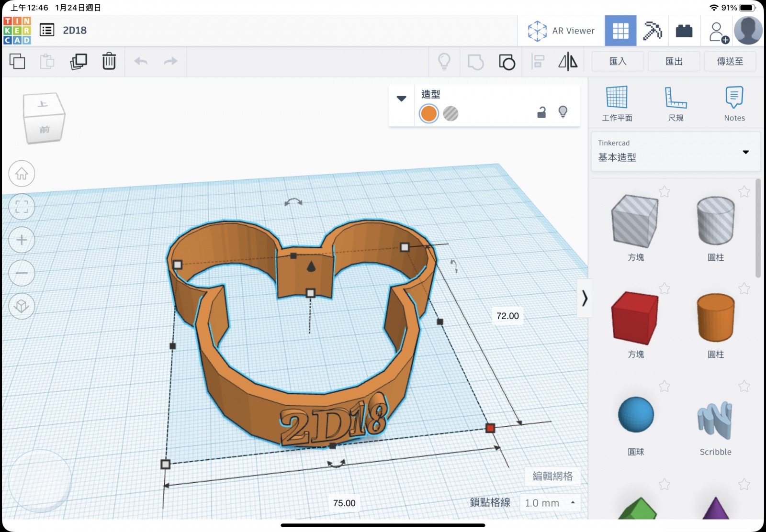
Task: Toggle orthographic perspective view
Action: click(x=22, y=306)
